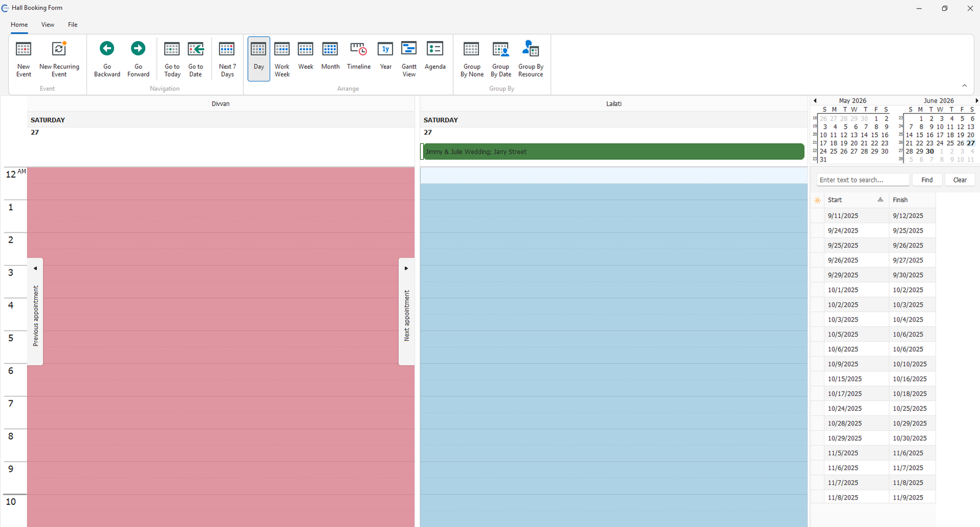Select the row starting 11/5/2025
The image size is (980, 527).
coord(873,453)
